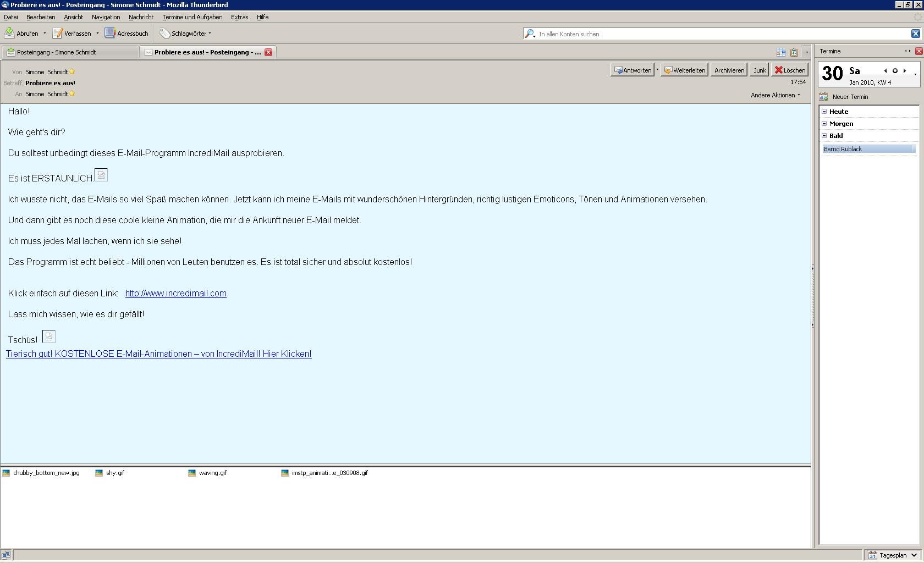Collapse the Bald section
The height and width of the screenshot is (563, 924).
824,136
